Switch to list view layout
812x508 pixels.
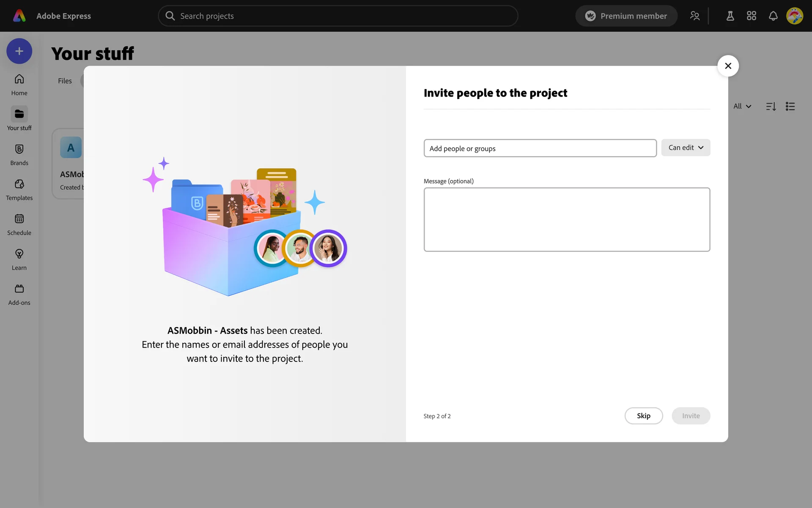point(790,106)
